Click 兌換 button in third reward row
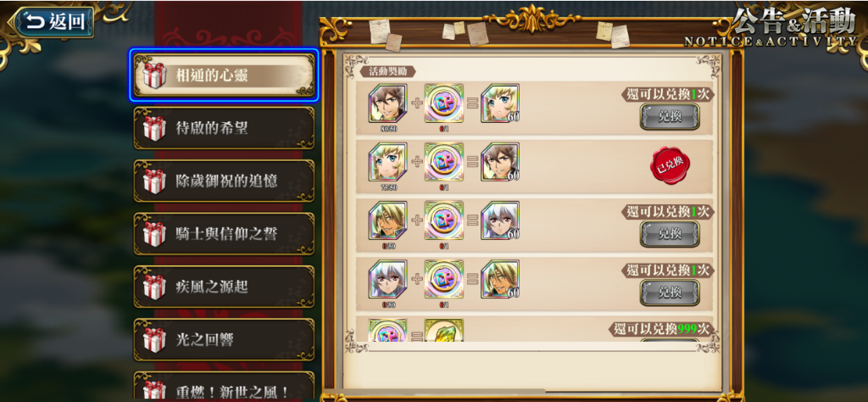The image size is (868, 402). click(x=670, y=234)
